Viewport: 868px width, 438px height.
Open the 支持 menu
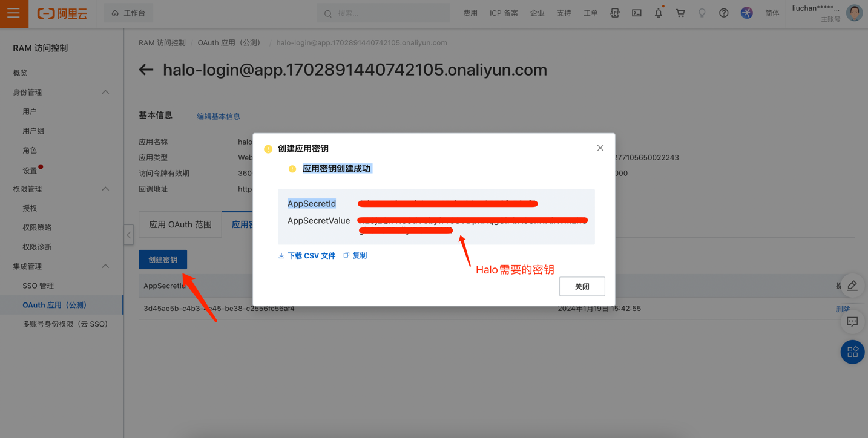pyautogui.click(x=564, y=13)
